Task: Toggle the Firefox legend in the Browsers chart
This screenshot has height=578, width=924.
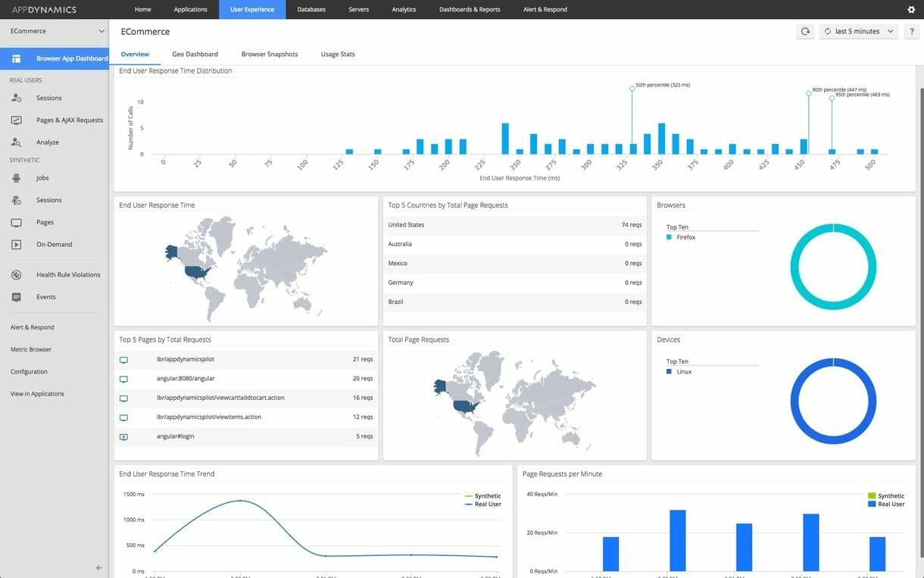Action: pos(685,236)
